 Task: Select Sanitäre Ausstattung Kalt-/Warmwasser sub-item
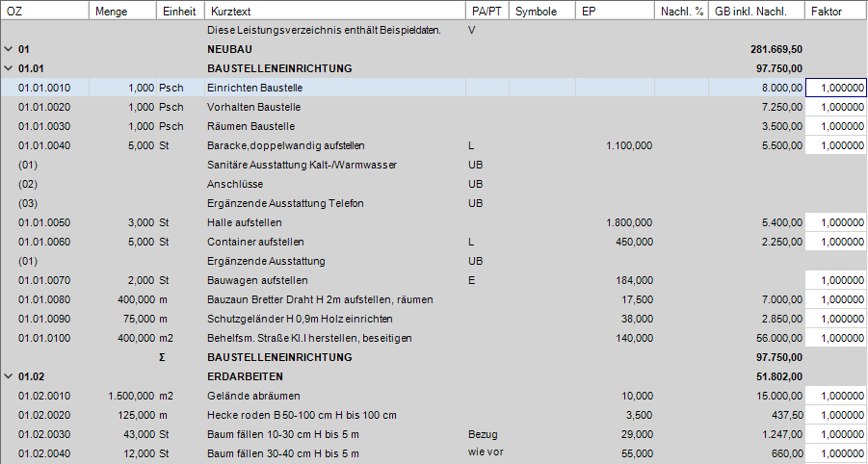coord(302,165)
